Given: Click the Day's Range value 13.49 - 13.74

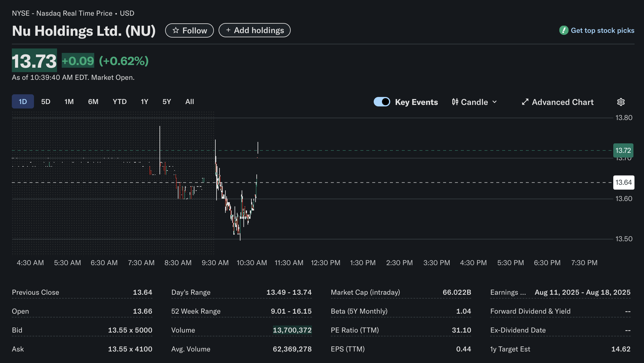Looking at the screenshot, I should [289, 292].
